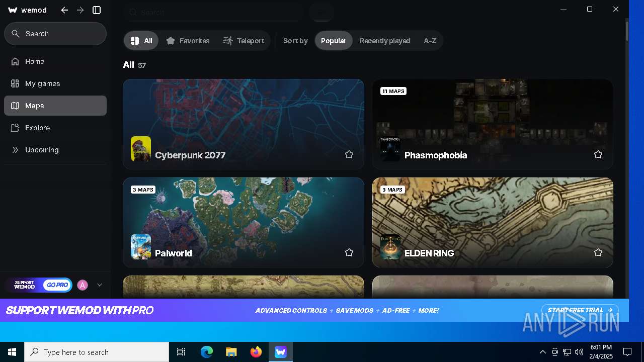The height and width of the screenshot is (362, 644).
Task: Show hidden system tray icons
Action: (542, 352)
